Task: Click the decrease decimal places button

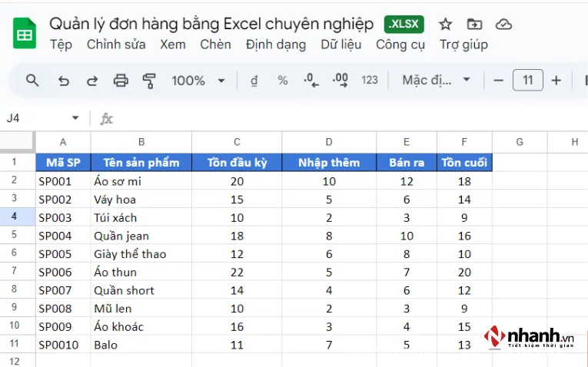Action: tap(311, 81)
